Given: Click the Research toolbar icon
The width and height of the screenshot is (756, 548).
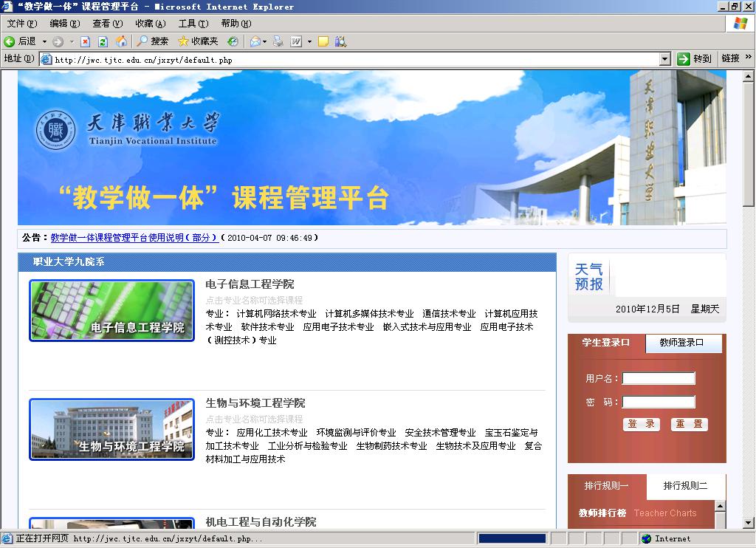Looking at the screenshot, I should (x=340, y=41).
